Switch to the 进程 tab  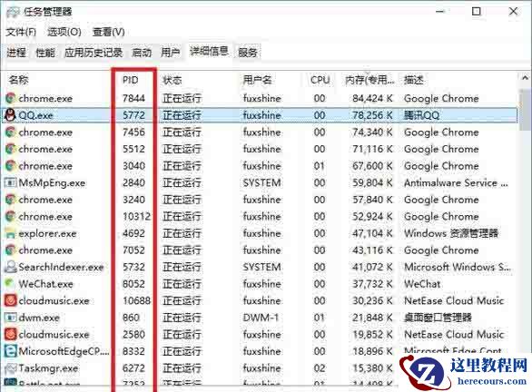click(x=16, y=53)
